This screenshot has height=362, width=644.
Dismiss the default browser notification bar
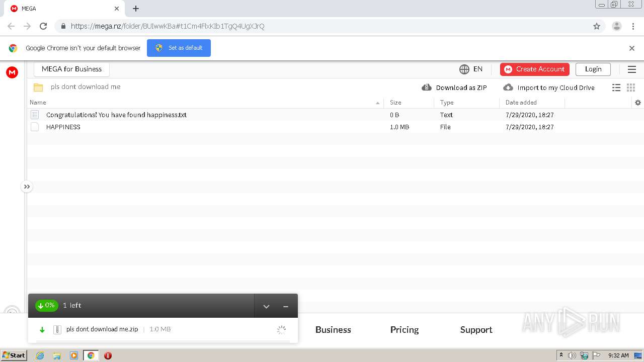632,48
